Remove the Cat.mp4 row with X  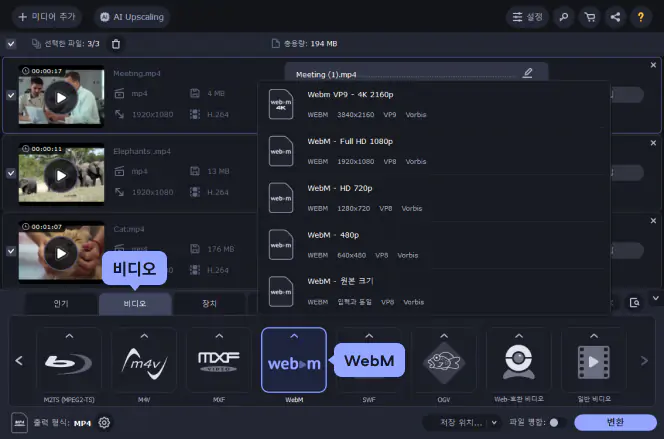(653, 221)
